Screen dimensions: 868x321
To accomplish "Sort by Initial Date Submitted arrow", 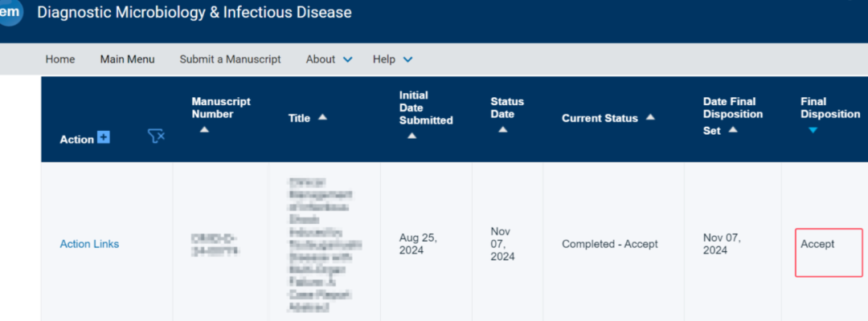I will 411,136.
